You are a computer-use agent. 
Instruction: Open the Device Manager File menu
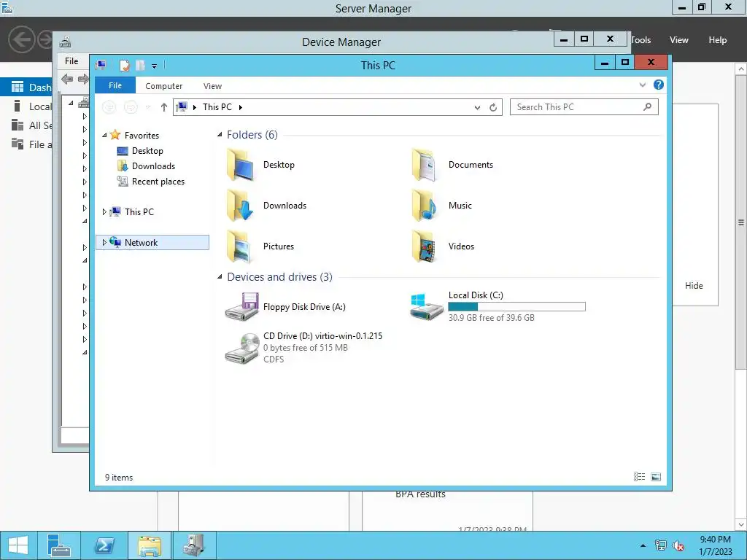click(x=71, y=61)
